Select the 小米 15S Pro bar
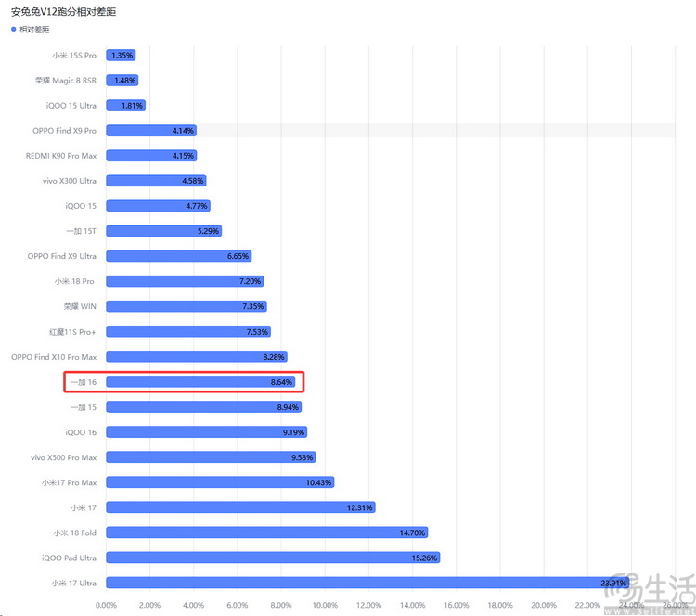Image resolution: width=696 pixels, height=616 pixels. pos(121,56)
